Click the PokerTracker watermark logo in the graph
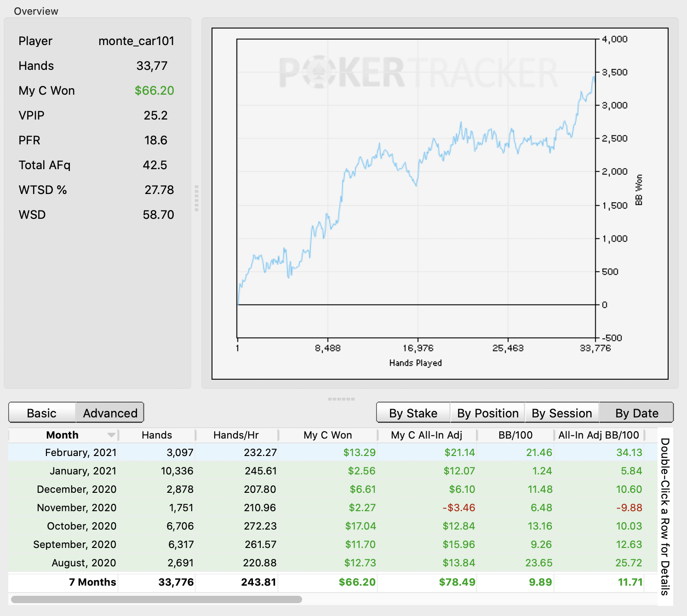Image resolution: width=687 pixels, height=616 pixels. pyautogui.click(x=418, y=73)
